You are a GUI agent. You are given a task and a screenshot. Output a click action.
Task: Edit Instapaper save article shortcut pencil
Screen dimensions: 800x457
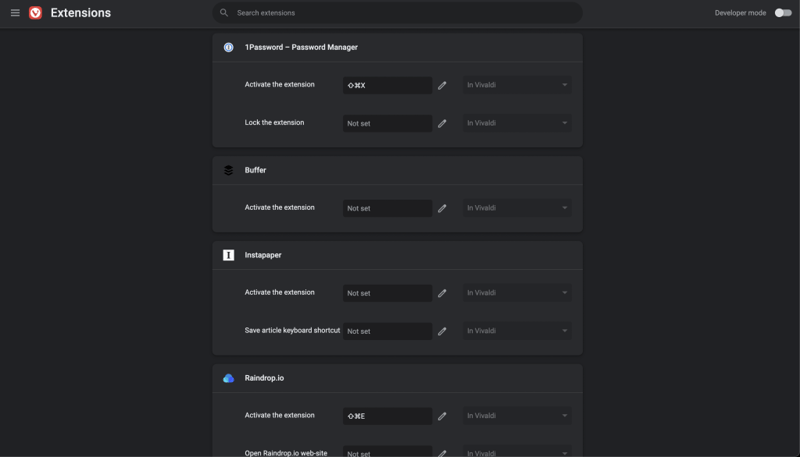coord(442,332)
